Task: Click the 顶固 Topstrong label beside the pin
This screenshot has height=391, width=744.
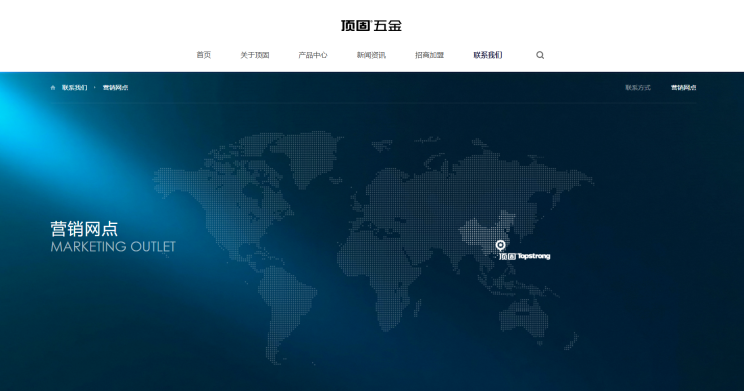Action: 525,256
